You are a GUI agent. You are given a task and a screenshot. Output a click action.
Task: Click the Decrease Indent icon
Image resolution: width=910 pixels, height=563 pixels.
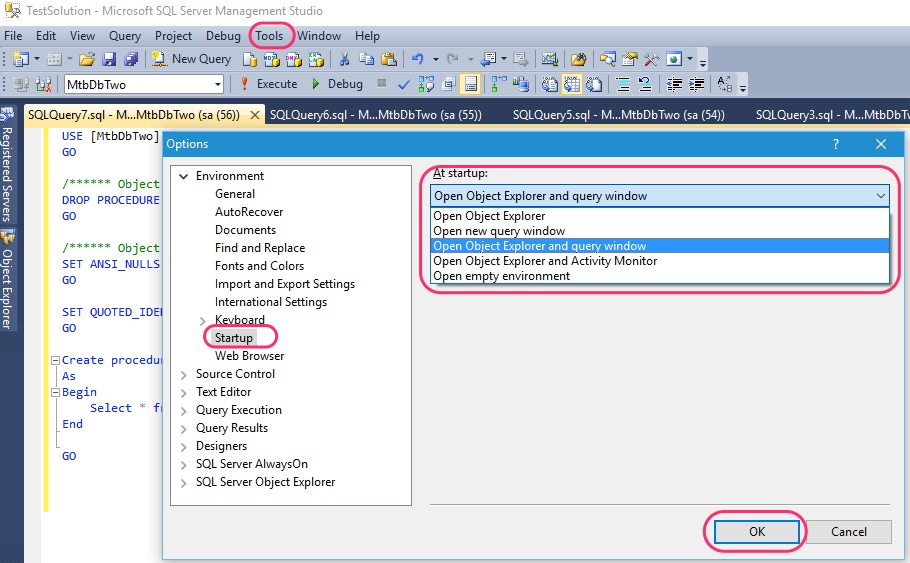click(x=674, y=85)
